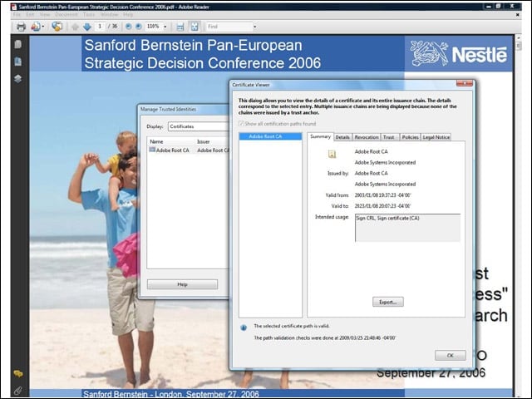Viewport: 532px width, 399px height.
Task: Select Adobe Root CA in certificate chain list
Action: (270, 136)
